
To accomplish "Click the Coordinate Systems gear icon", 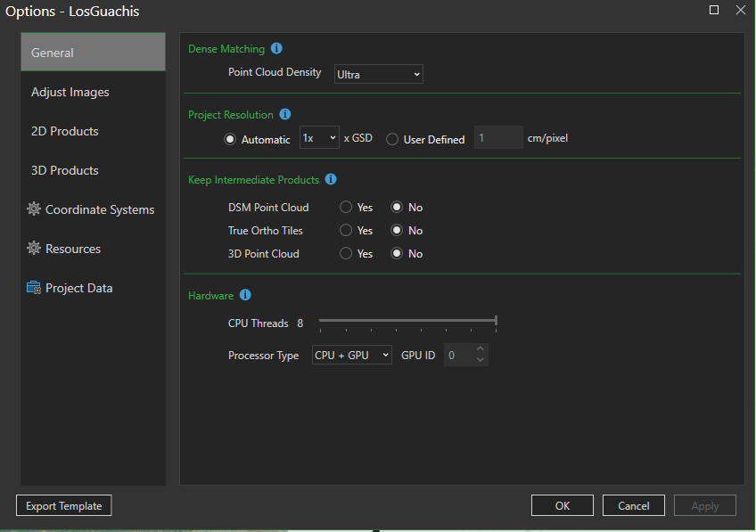I will click(34, 209).
